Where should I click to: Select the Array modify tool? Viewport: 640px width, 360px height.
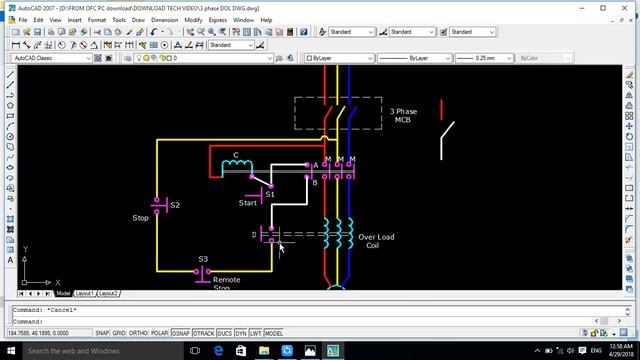click(x=629, y=116)
